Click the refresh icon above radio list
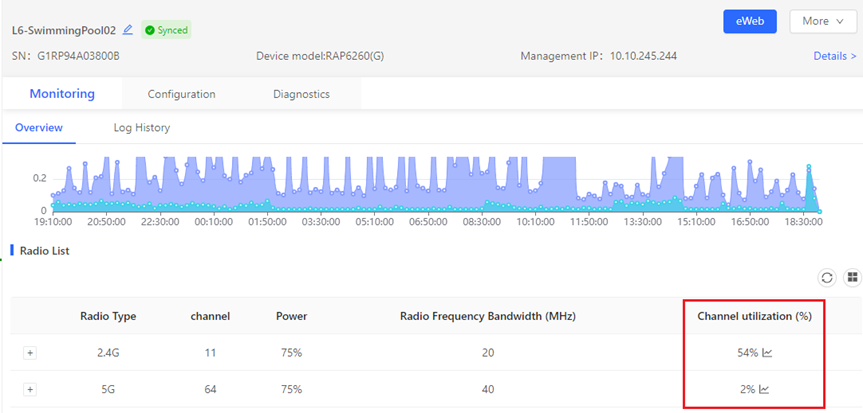The width and height of the screenshot is (863, 413). (x=827, y=277)
